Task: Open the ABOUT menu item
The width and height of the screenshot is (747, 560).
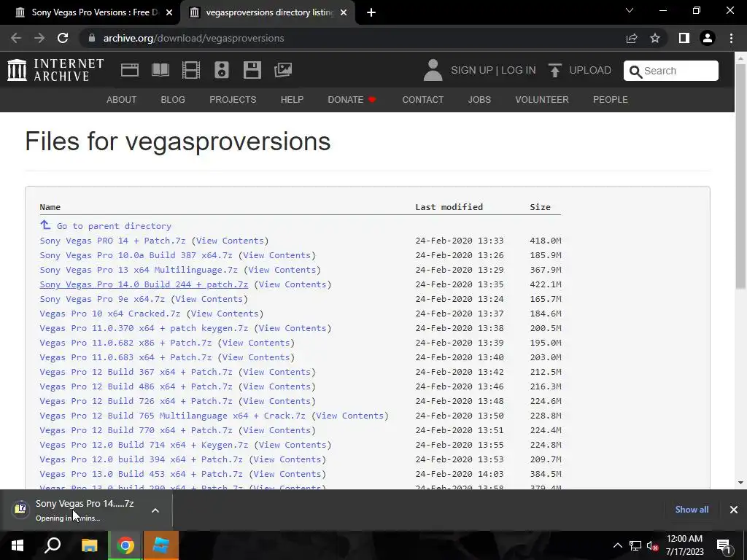Action: [x=122, y=99]
